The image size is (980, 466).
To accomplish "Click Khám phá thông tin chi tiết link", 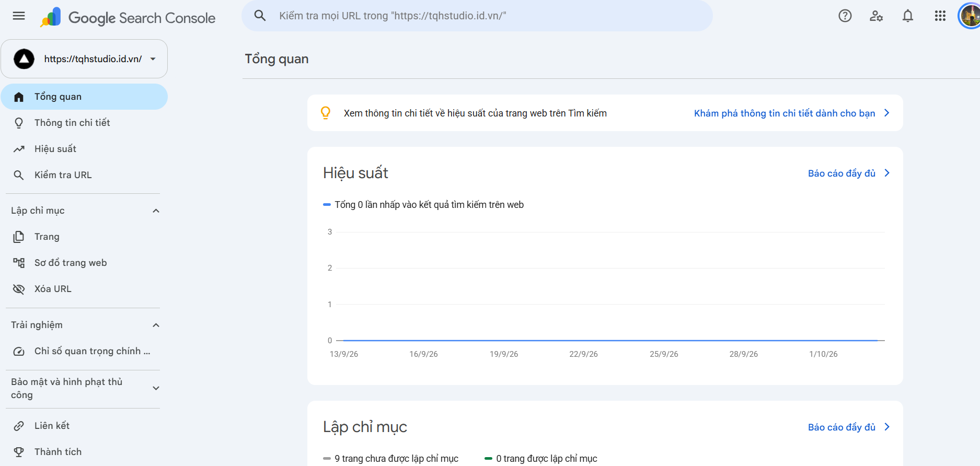I will (x=791, y=113).
